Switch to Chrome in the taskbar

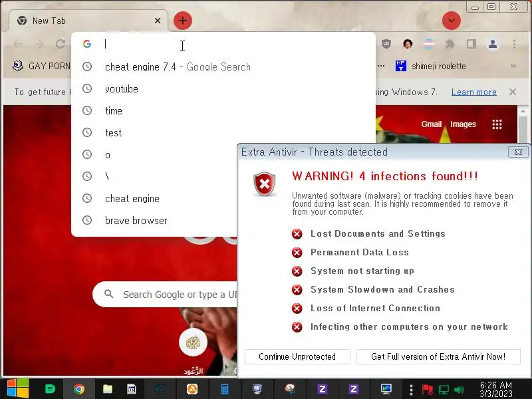(79, 389)
